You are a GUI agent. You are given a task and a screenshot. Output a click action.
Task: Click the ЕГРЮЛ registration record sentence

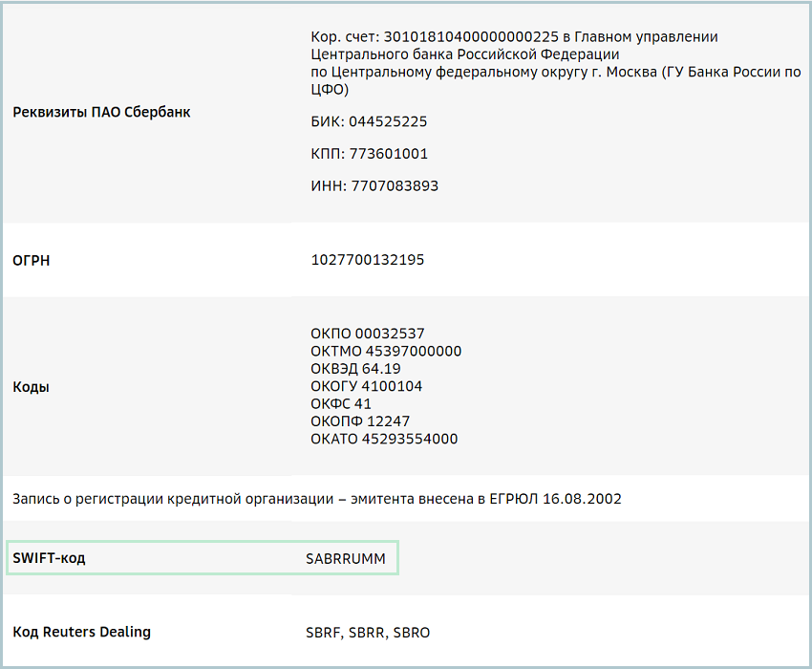pos(317,499)
